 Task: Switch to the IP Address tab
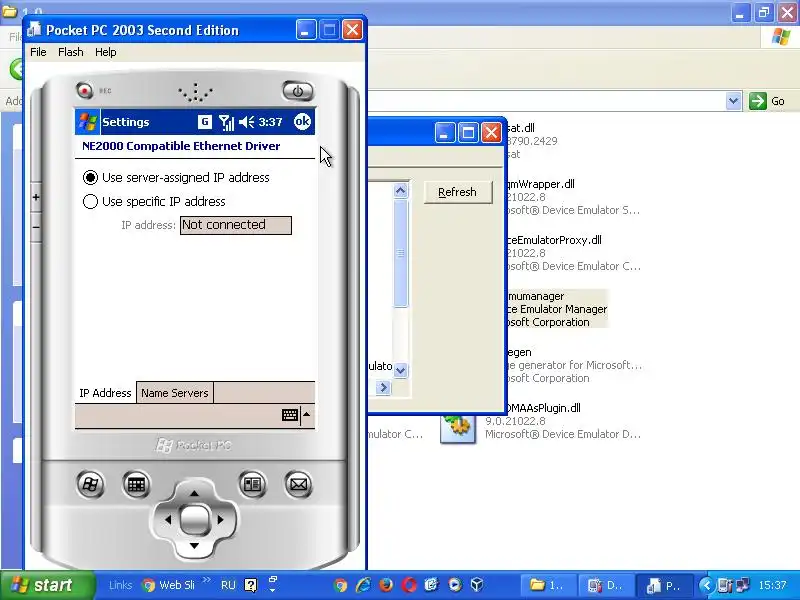[105, 393]
